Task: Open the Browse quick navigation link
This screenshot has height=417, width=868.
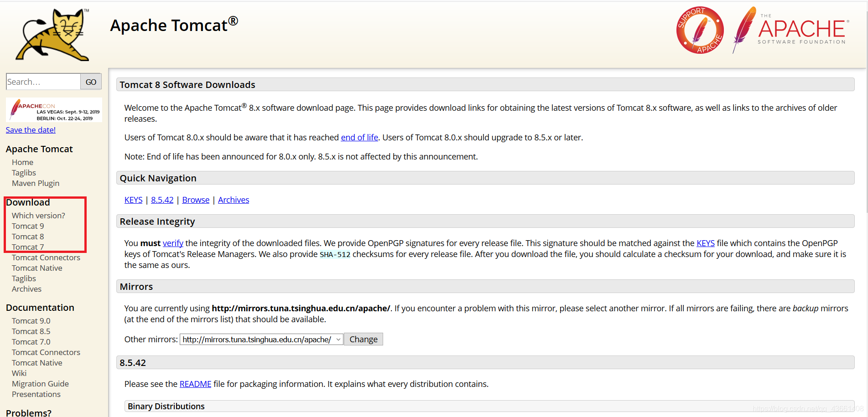Action: tap(196, 200)
